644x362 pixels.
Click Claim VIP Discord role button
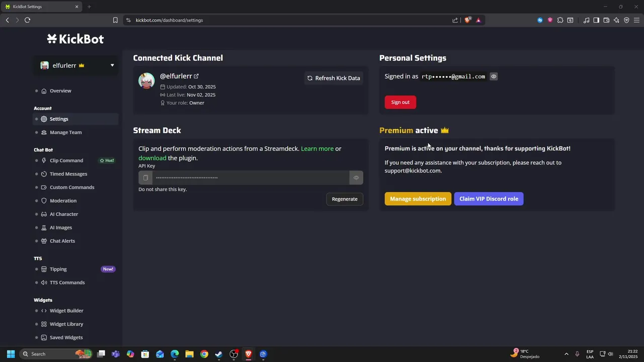point(489,199)
